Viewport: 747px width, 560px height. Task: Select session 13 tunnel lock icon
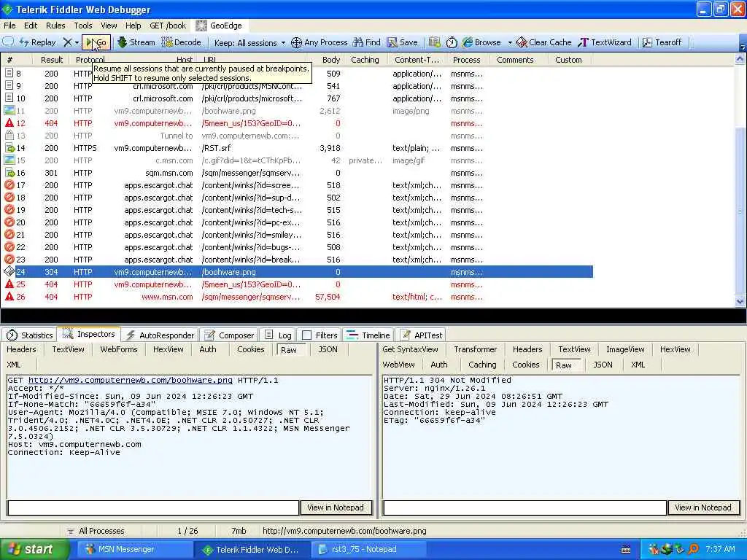click(9, 135)
